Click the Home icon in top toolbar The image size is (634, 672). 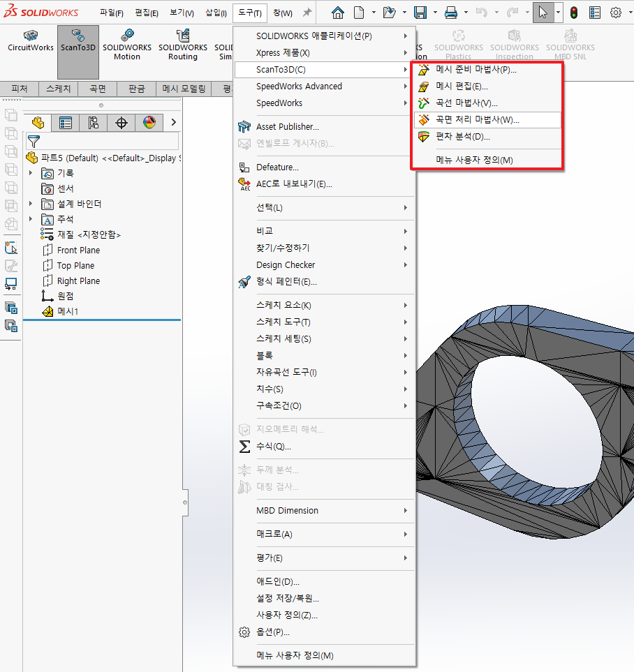(338, 13)
